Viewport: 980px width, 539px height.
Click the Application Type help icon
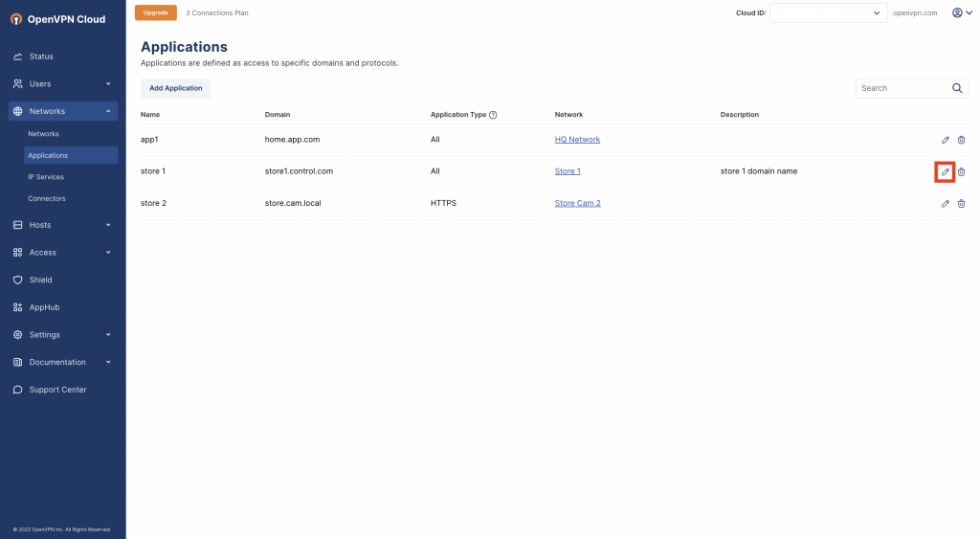[493, 115]
